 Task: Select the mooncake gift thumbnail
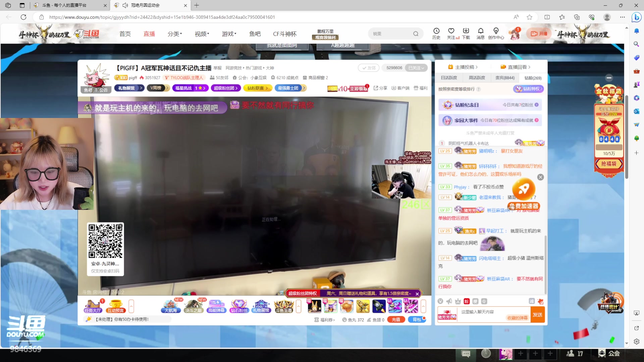coord(346,306)
